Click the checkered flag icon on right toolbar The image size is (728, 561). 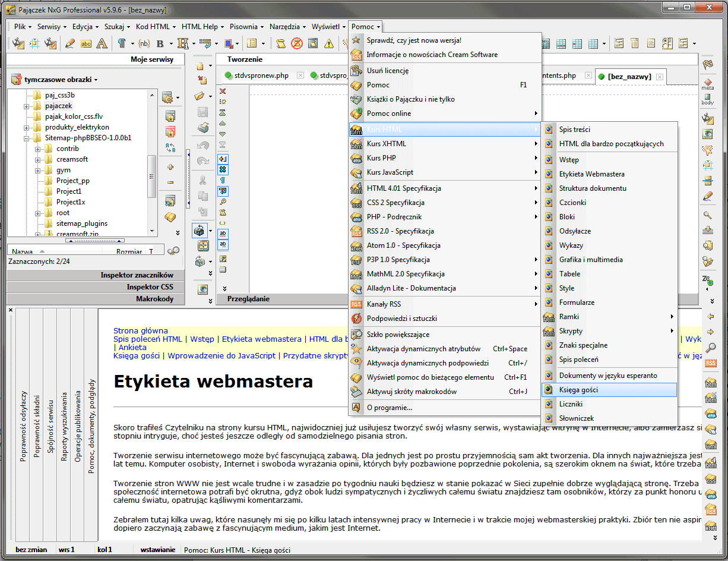[x=708, y=65]
